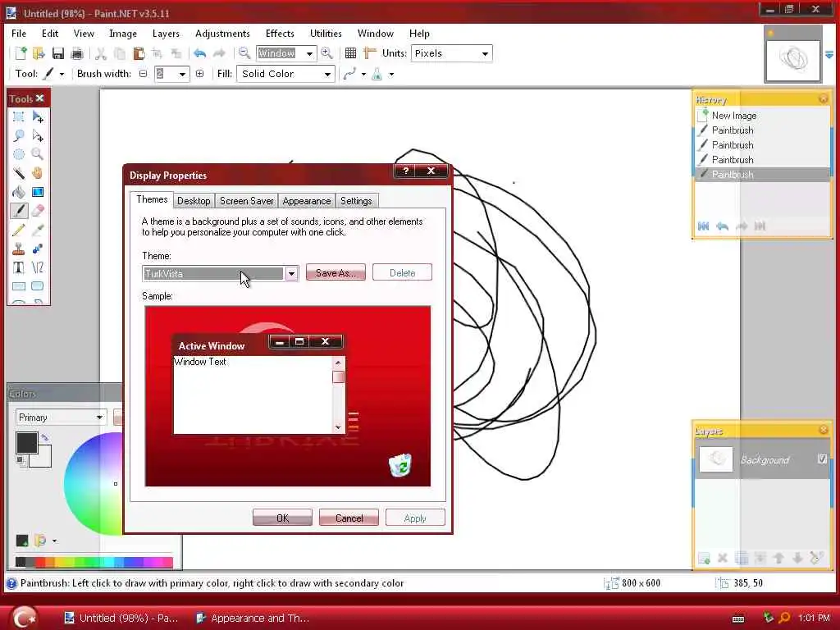Image resolution: width=840 pixels, height=630 pixels.
Task: Open the Image menu
Action: [x=123, y=33]
